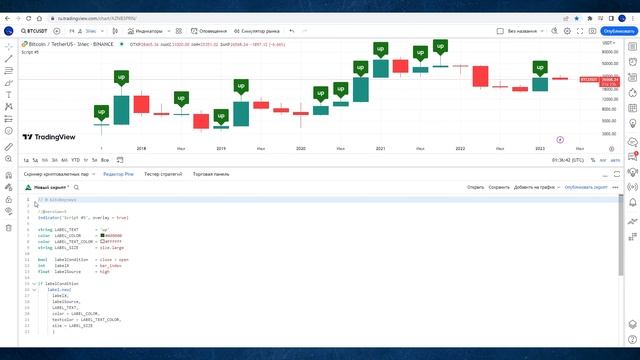The image size is (640, 360).
Task: Add script to chart dropdown
Action: pos(537,187)
